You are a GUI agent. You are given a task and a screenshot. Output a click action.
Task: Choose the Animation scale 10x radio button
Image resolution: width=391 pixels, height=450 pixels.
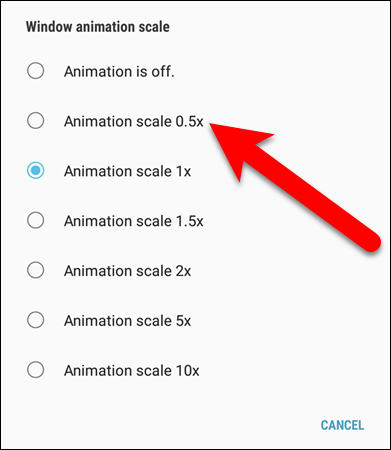click(35, 370)
